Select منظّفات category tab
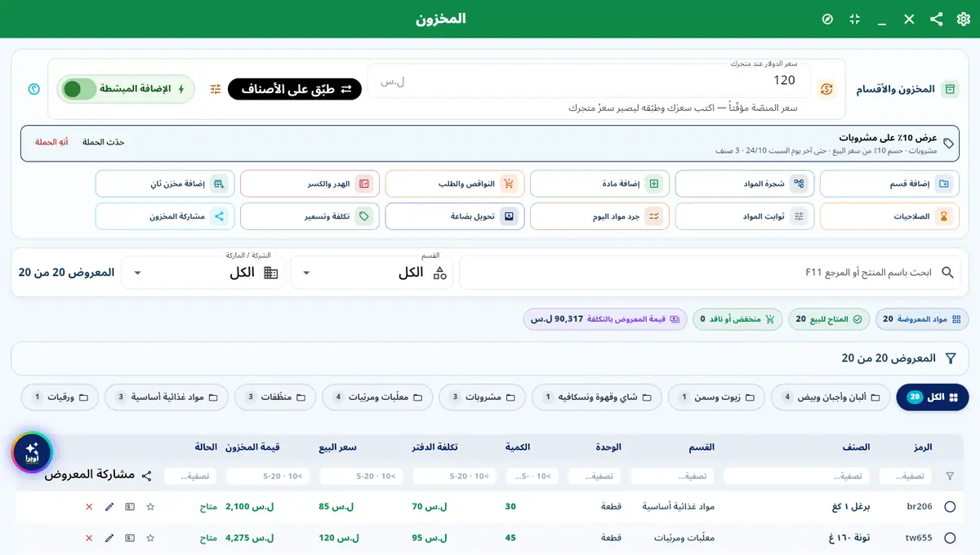Viewport: 980px width, 555px height. (x=274, y=397)
